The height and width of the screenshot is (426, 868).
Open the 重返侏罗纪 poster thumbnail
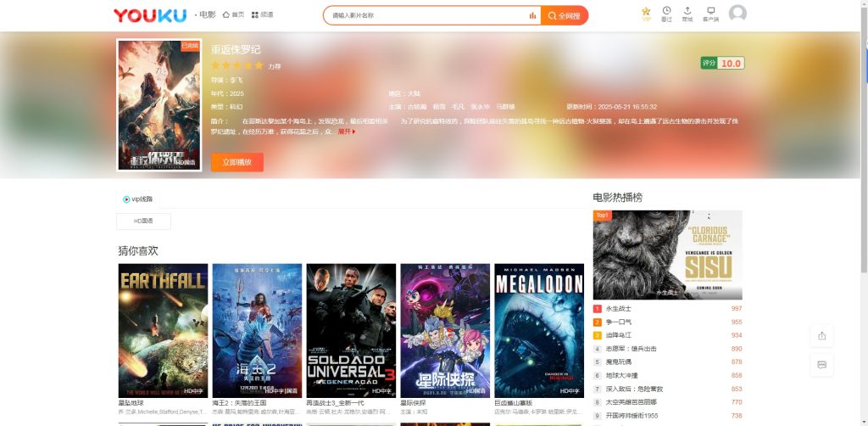point(159,104)
